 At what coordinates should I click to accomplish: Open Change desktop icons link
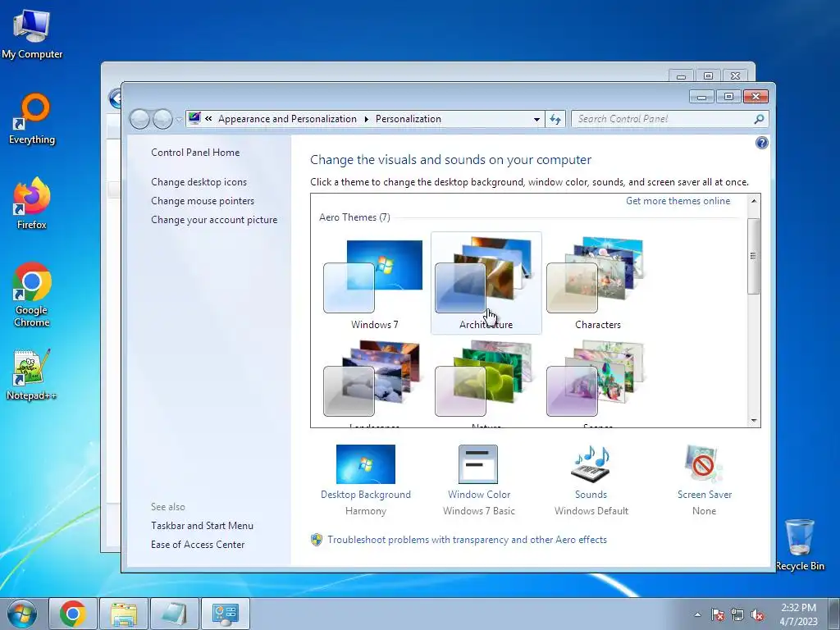click(x=199, y=182)
